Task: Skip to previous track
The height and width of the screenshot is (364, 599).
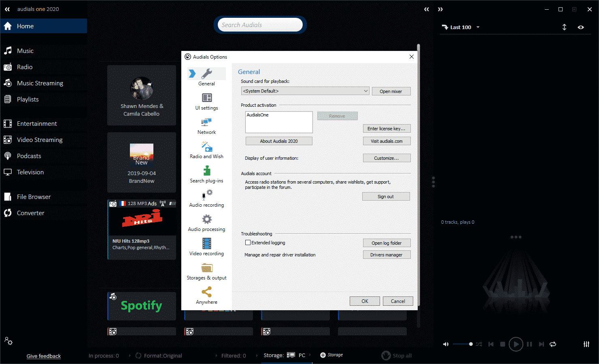Action: coord(491,344)
